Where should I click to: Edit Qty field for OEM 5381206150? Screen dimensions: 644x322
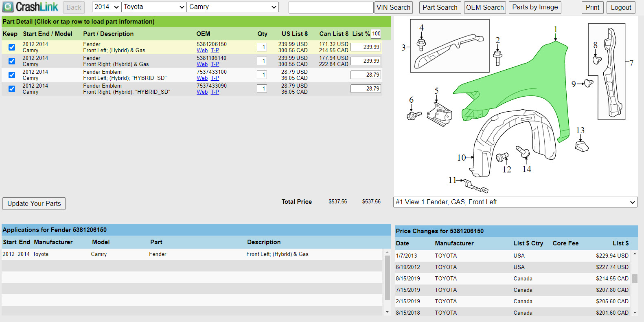pos(262,47)
